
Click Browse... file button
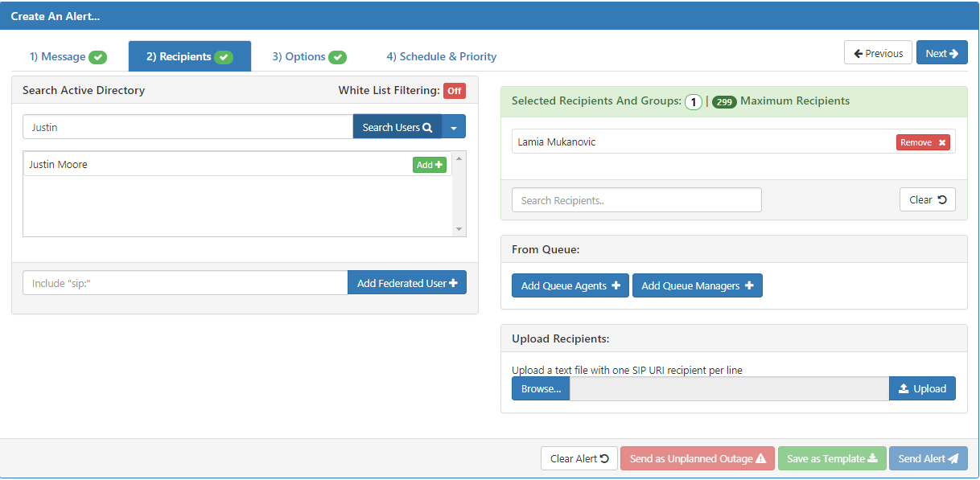click(541, 388)
